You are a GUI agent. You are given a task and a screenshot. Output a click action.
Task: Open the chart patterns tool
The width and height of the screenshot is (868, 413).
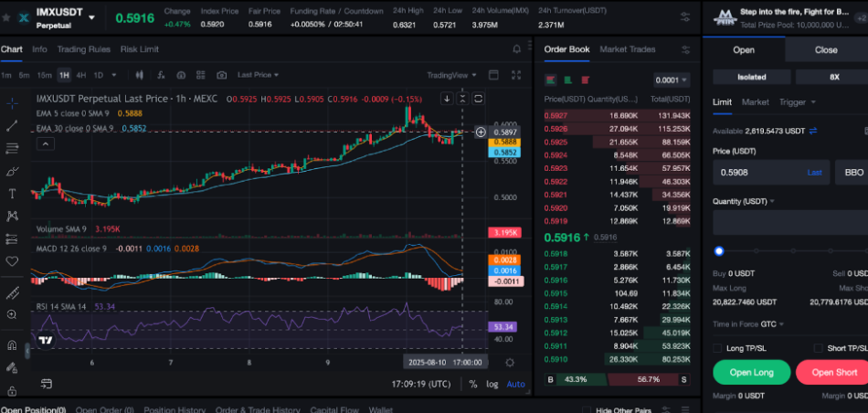tap(12, 217)
